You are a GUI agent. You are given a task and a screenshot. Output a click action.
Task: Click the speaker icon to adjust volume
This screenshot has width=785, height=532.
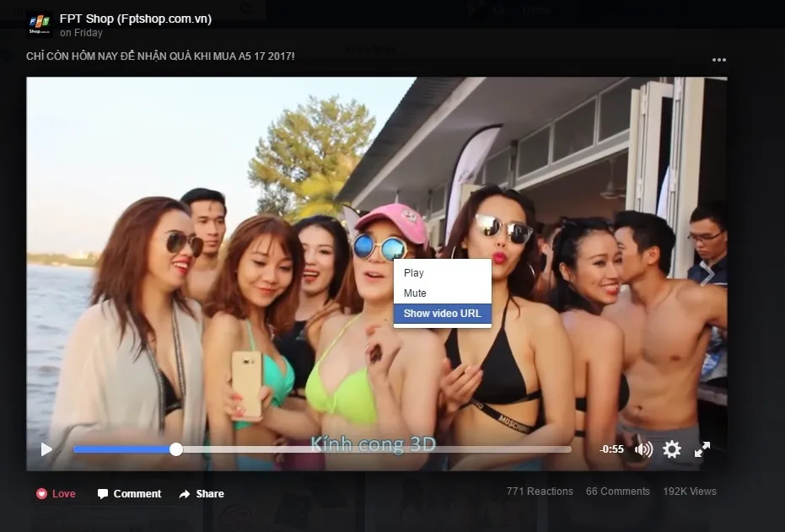click(643, 449)
